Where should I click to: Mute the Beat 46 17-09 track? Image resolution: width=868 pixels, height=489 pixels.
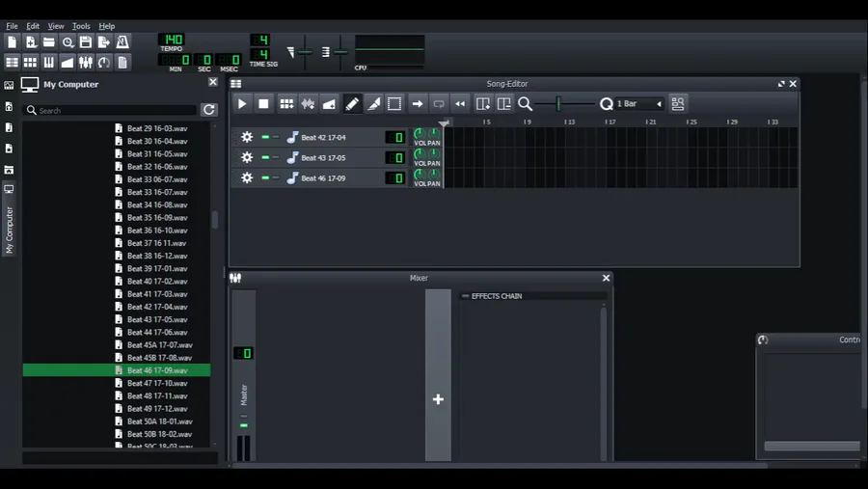[x=265, y=177]
